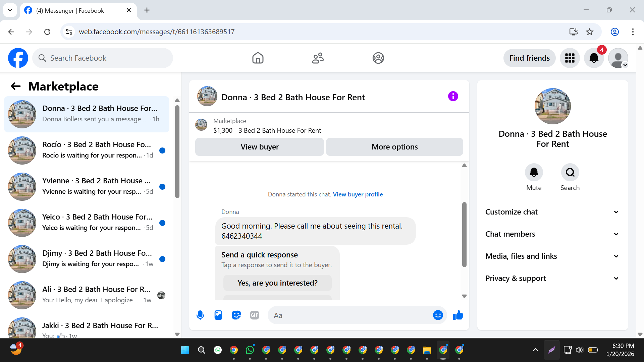The width and height of the screenshot is (644, 362).
Task: Expand Privacy & support section
Action: click(552, 279)
